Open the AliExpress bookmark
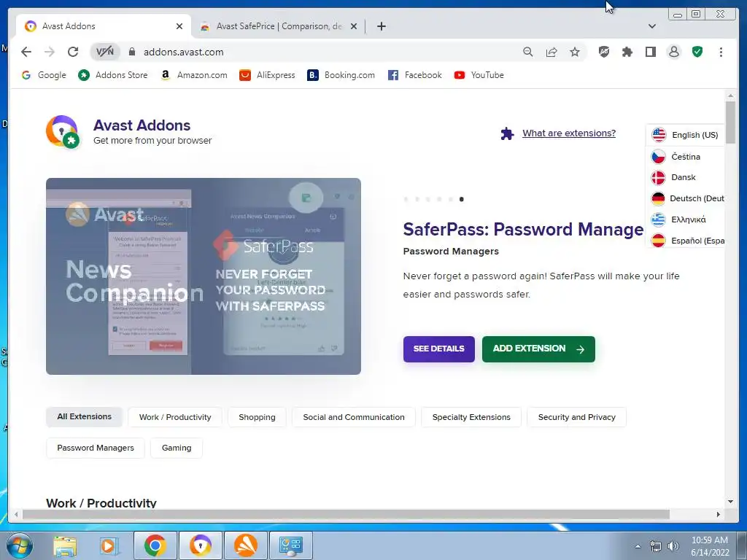This screenshot has width=747, height=560. tap(267, 75)
